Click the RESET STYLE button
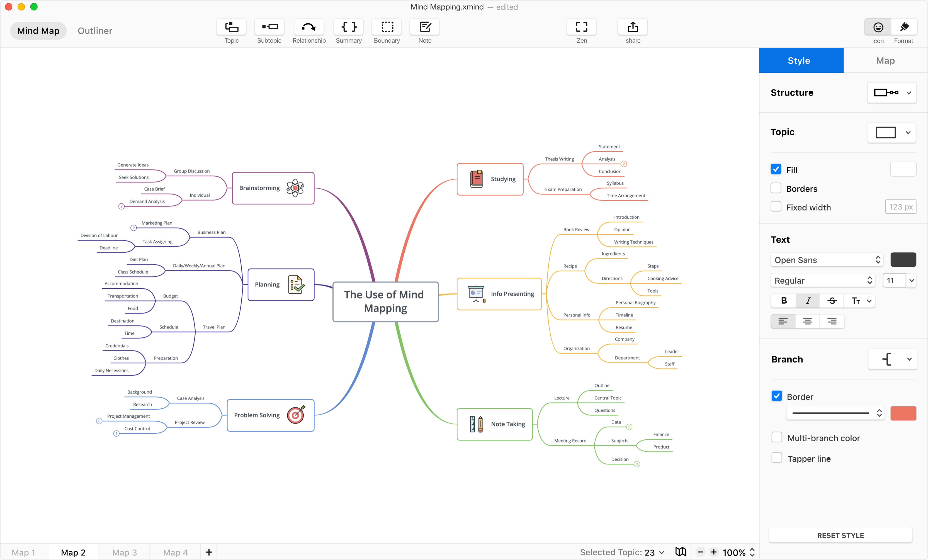Screen dimensions: 928x560 [840, 535]
